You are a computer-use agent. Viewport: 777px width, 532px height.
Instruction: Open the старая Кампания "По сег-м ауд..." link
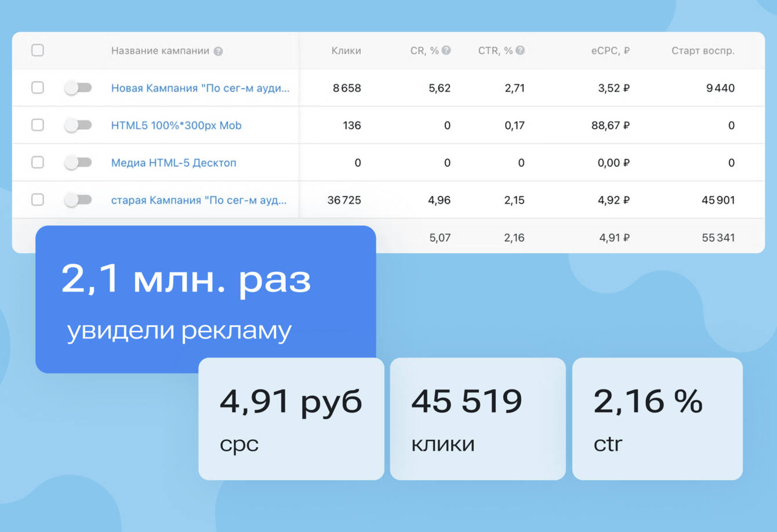click(x=199, y=200)
